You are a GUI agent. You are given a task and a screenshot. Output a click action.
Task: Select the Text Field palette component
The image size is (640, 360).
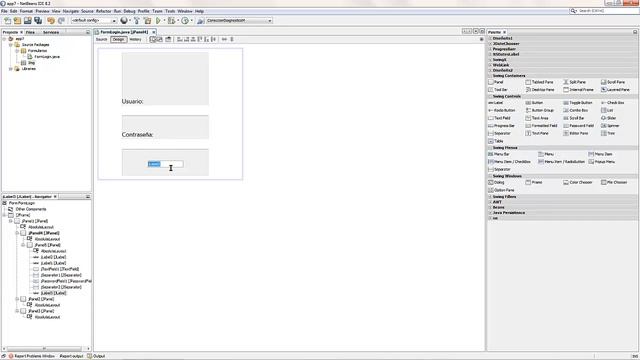click(499, 118)
